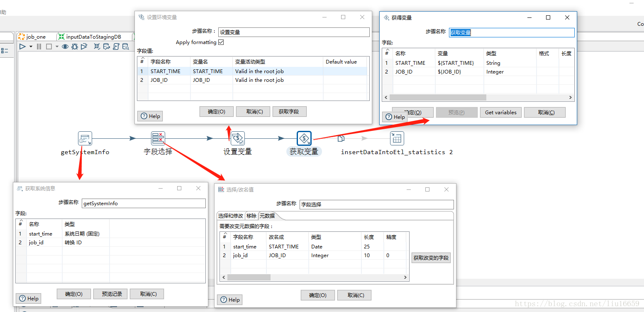Sort by 变量活动类型 column header
The width and height of the screenshot is (644, 312).
point(278,61)
